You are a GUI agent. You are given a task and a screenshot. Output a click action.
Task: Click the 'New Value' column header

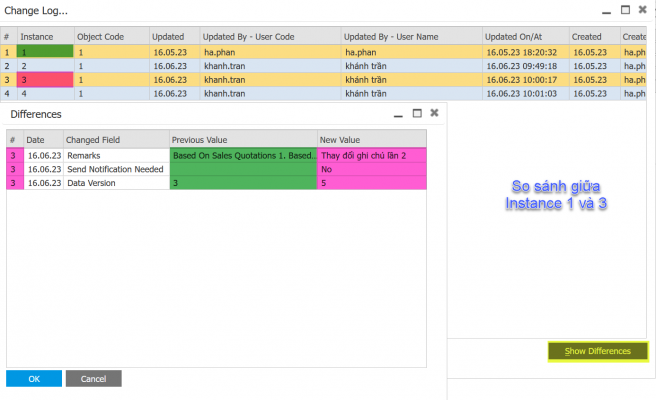click(x=372, y=140)
